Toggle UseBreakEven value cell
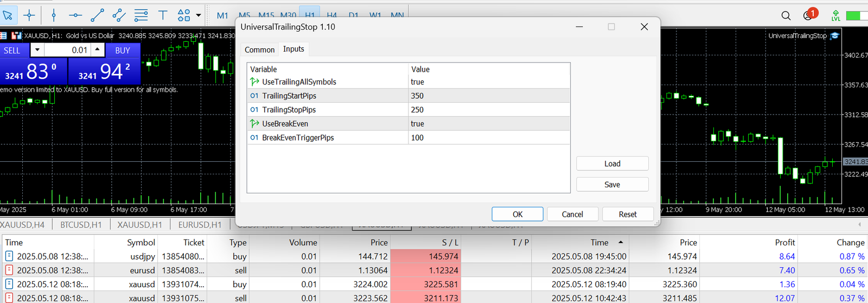The height and width of the screenshot is (303, 868). 489,124
